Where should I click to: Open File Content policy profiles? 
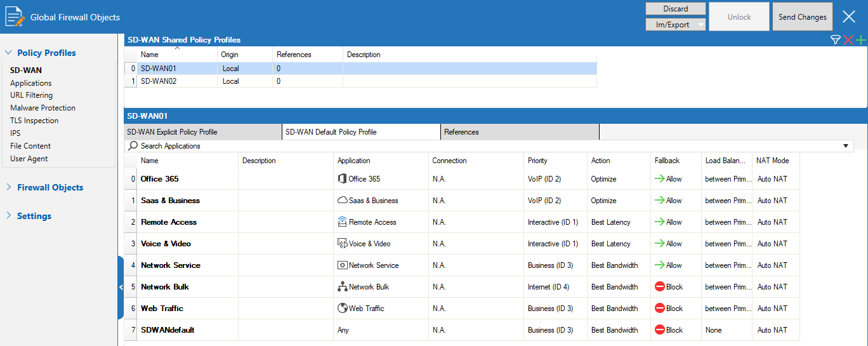[30, 146]
